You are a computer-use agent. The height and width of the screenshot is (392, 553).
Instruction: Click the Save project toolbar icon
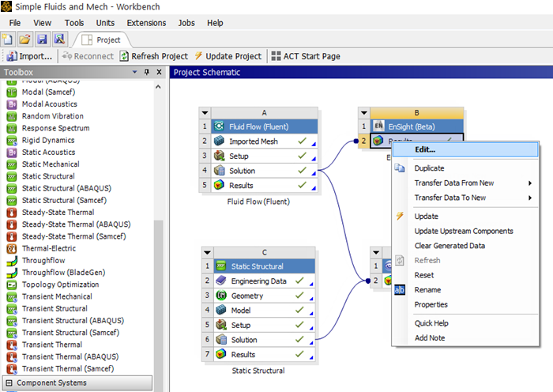43,40
